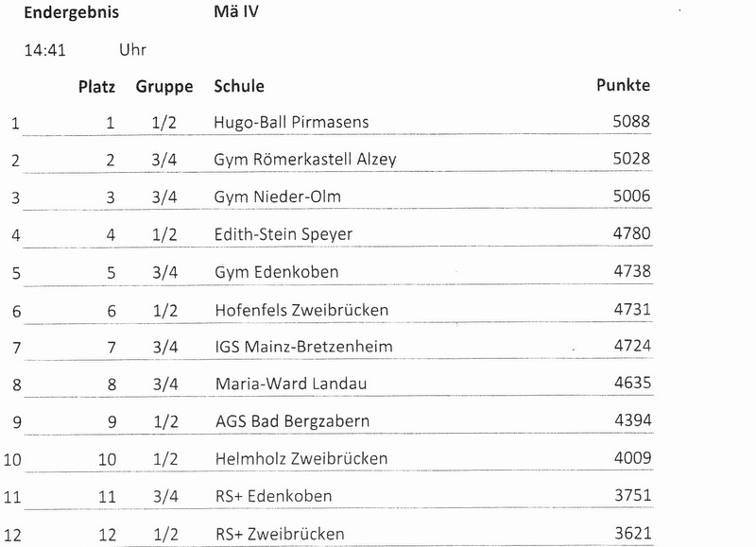Click the Punkte column header

click(x=624, y=85)
